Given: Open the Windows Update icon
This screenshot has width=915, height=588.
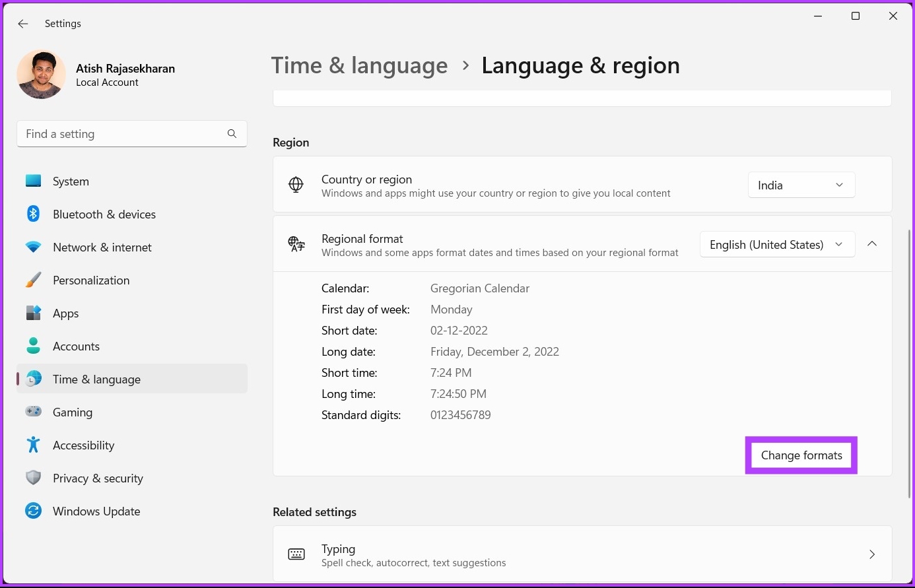Looking at the screenshot, I should coord(33,511).
